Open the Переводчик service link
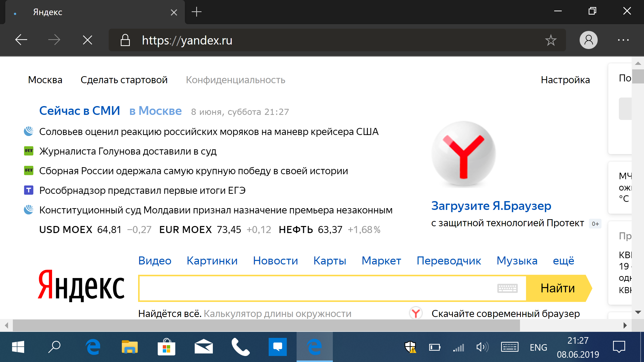Viewport: 644px width, 362px height. [449, 261]
